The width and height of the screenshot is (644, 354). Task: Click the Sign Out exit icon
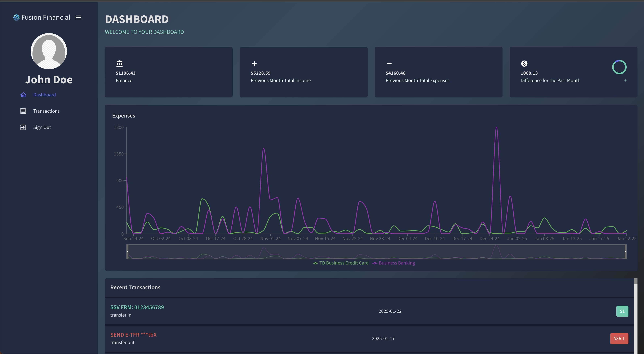(x=23, y=127)
